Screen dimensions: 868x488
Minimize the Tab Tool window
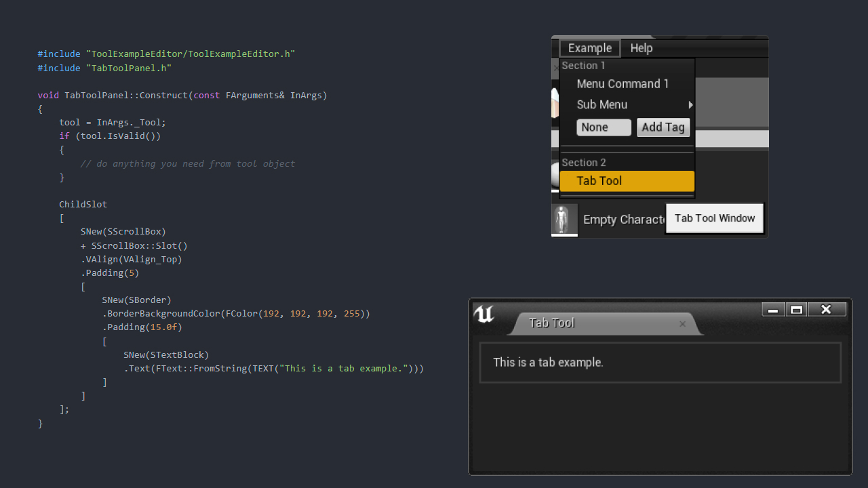[x=773, y=310]
